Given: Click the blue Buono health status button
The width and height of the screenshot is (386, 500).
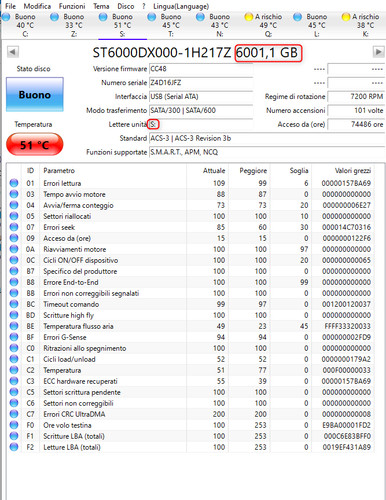Looking at the screenshot, I should coord(35,94).
